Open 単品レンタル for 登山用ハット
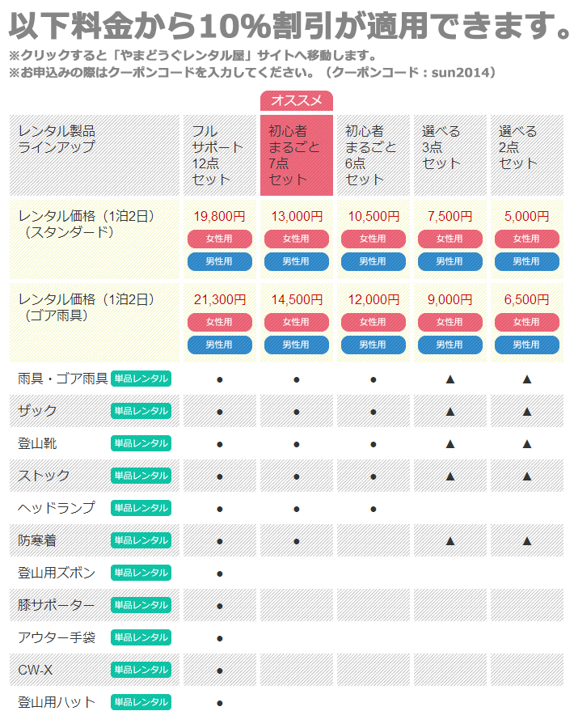Image resolution: width=574 pixels, height=728 pixels. click(x=141, y=702)
